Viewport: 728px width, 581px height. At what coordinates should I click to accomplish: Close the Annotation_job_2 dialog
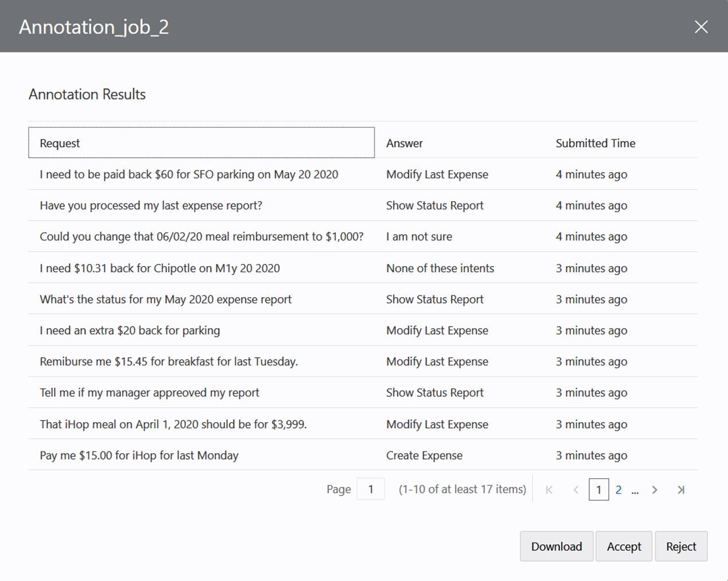[701, 26]
